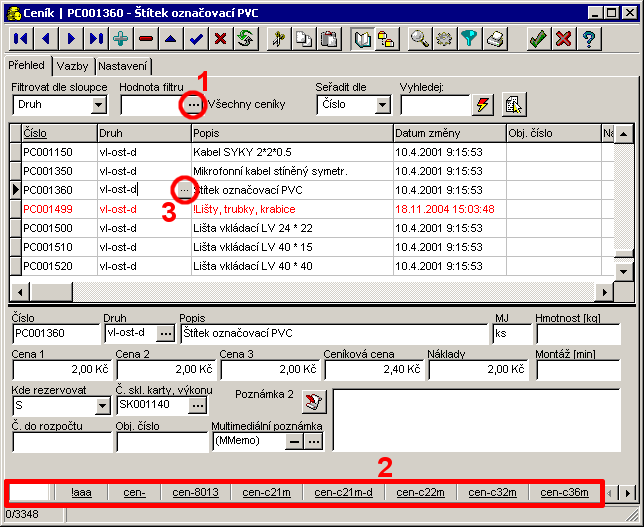
Task: Refresh data in the toolbar
Action: click(x=245, y=39)
